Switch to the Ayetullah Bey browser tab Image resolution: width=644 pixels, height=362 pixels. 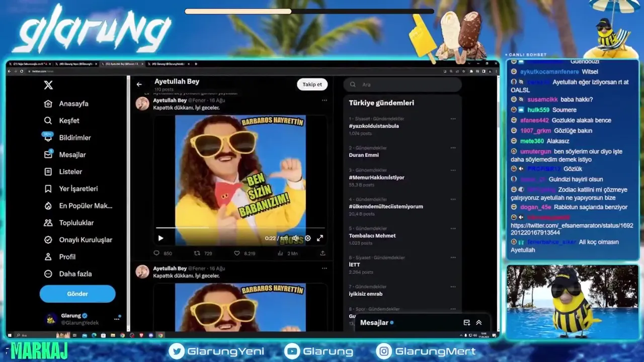[x=122, y=64]
